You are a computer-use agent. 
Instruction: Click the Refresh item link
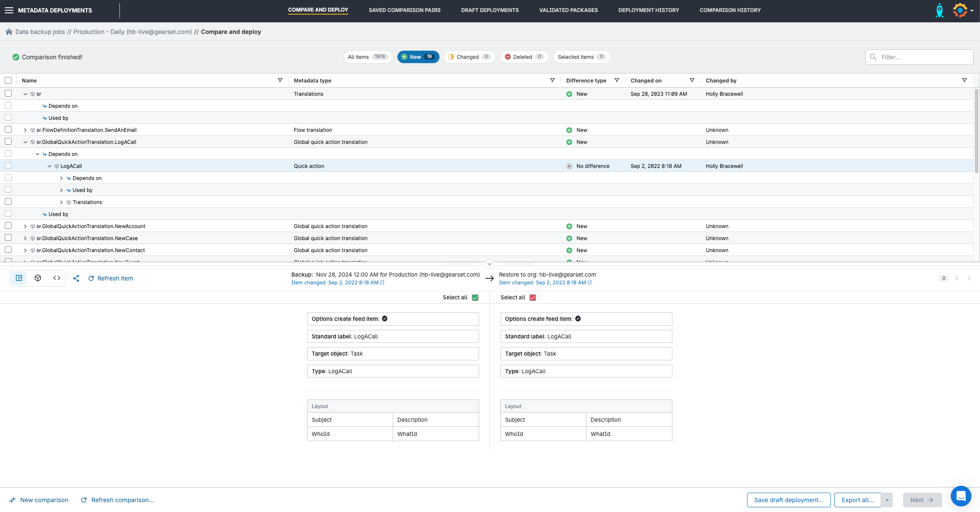point(111,278)
